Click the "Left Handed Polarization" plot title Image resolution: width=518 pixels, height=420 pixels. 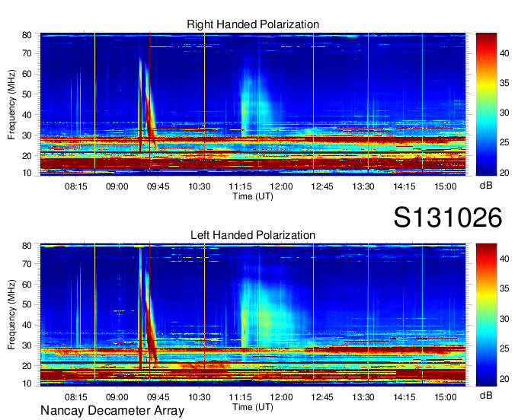[x=253, y=235]
